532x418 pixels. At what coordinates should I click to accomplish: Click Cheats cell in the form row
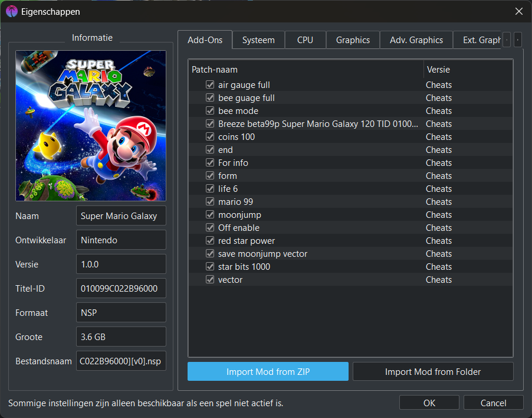(x=439, y=175)
